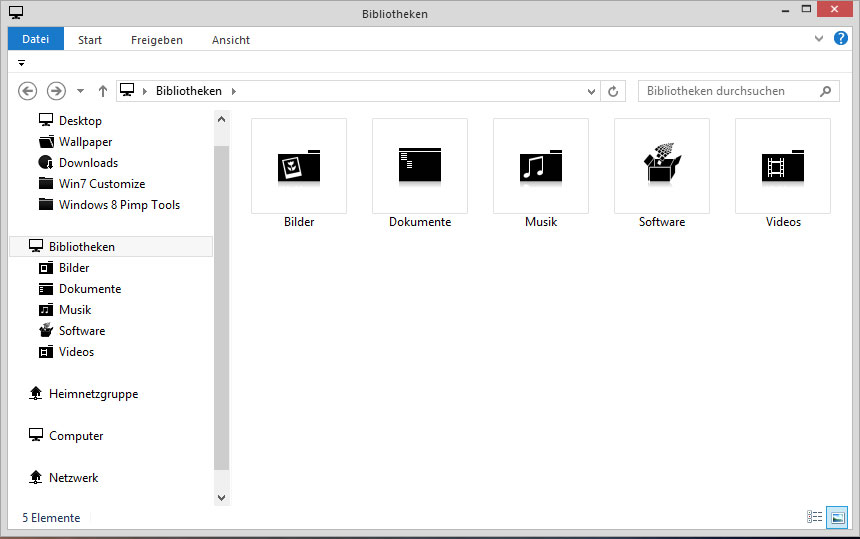Open the Freigeben ribbon tab

157,39
